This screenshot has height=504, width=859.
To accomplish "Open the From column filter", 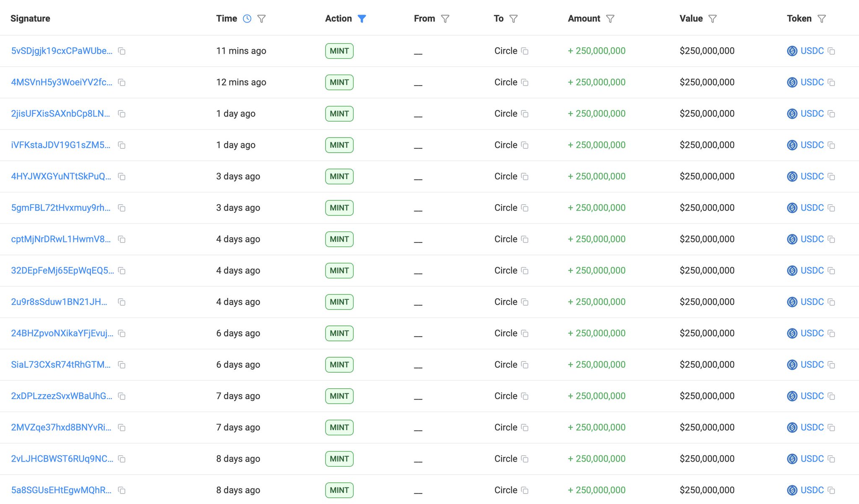I will [x=445, y=18].
